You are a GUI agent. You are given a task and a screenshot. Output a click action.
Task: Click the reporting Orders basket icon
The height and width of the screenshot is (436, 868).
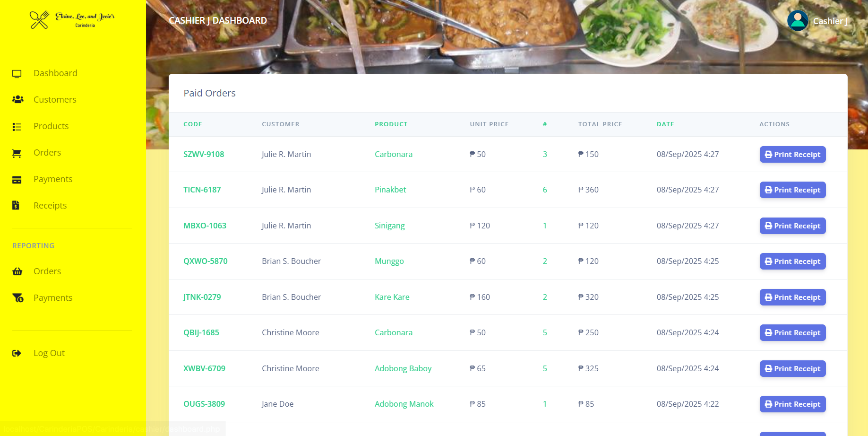tap(17, 271)
